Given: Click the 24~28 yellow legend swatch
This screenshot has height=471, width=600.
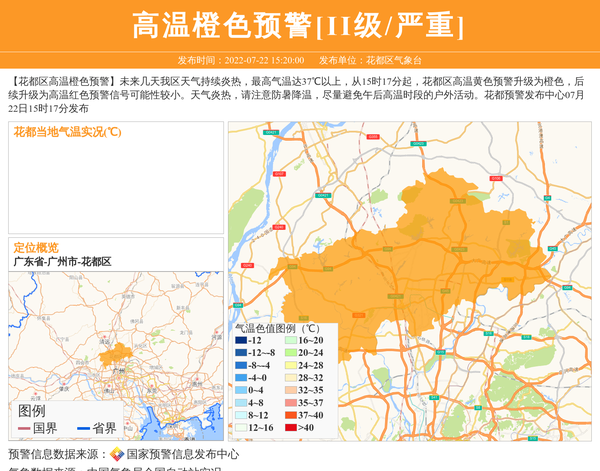Looking at the screenshot, I should tap(290, 366).
